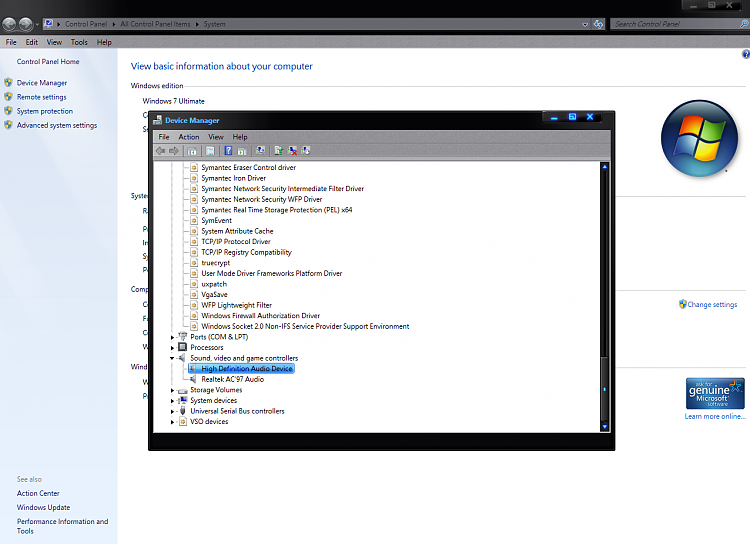Viewport: 750px width, 544px height.
Task: Collapse Sound, video and game controllers
Action: pyautogui.click(x=172, y=358)
